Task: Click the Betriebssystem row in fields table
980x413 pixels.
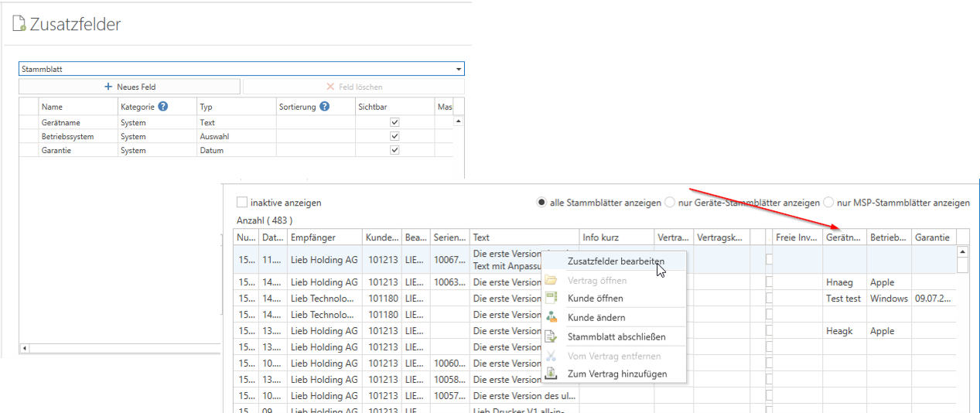Action: click(68, 136)
